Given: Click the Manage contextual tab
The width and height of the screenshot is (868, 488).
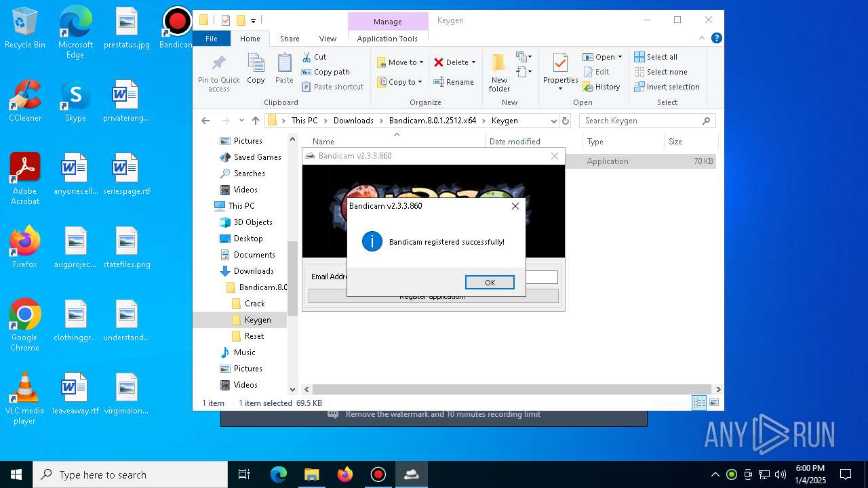Looking at the screenshot, I should coord(388,22).
